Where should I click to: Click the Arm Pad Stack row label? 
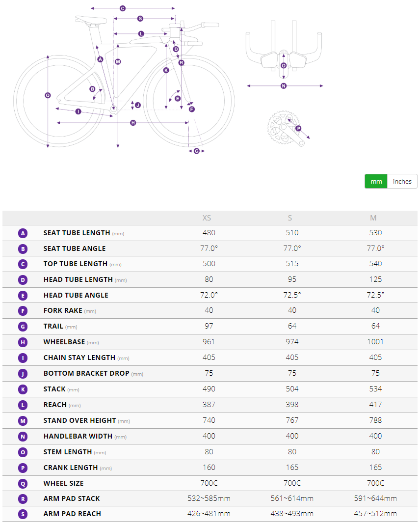(72, 498)
